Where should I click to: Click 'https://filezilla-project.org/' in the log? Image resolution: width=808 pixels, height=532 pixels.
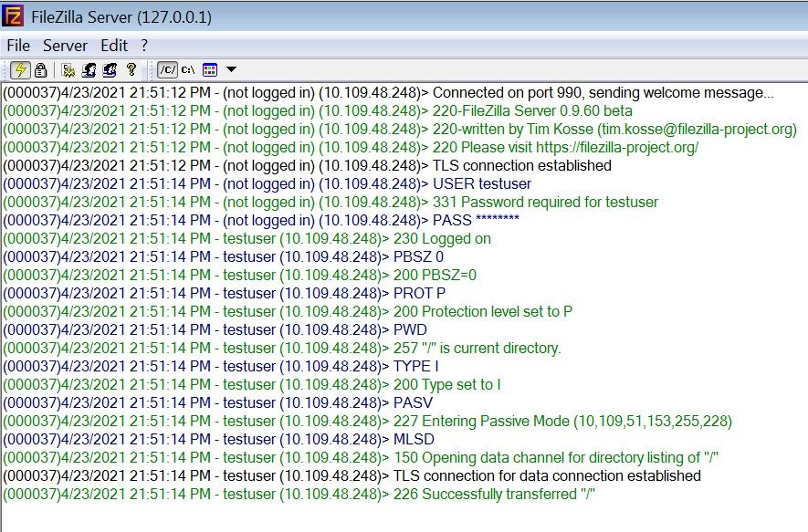617,147
